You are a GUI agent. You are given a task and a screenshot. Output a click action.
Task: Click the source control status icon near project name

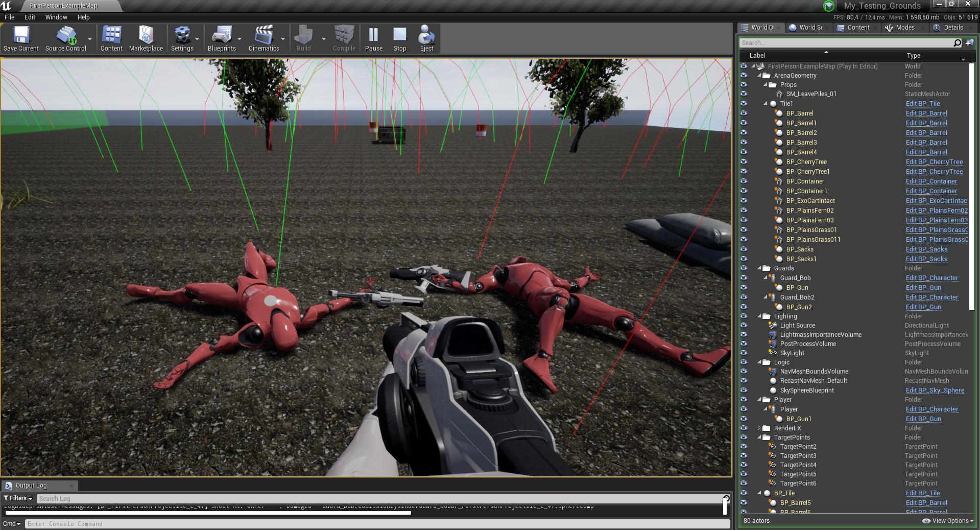click(x=829, y=6)
